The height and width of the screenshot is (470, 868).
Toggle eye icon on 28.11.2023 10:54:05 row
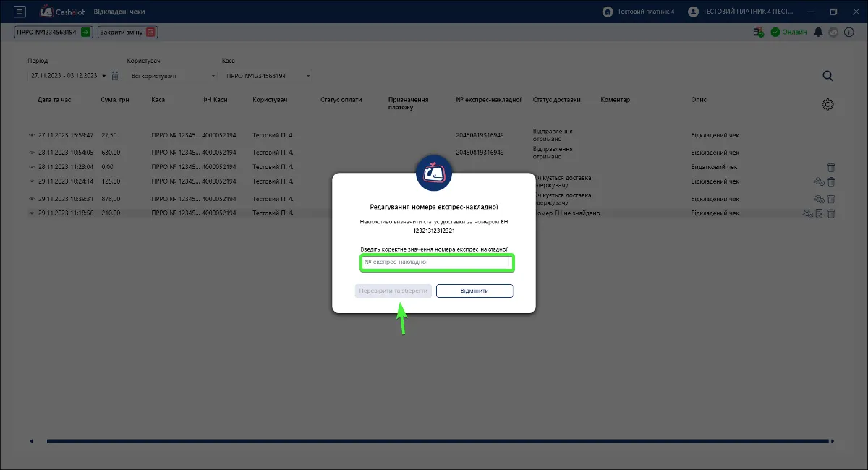(32, 153)
